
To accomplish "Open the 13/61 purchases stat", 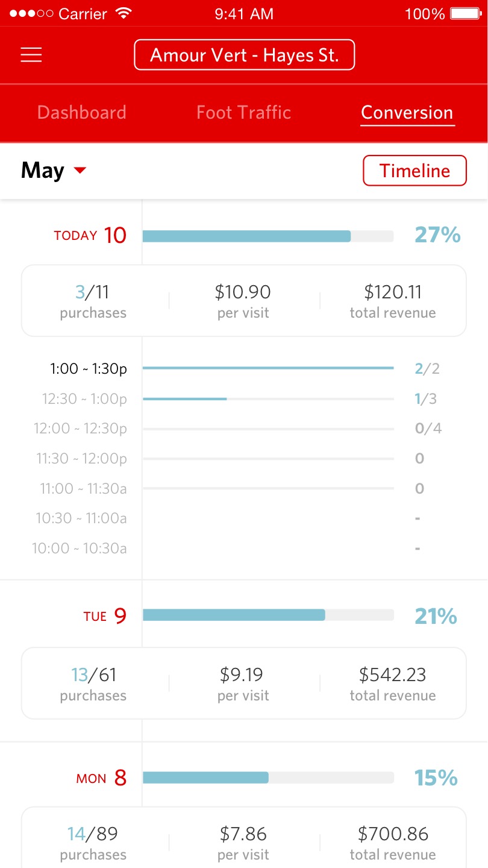I will 93,684.
